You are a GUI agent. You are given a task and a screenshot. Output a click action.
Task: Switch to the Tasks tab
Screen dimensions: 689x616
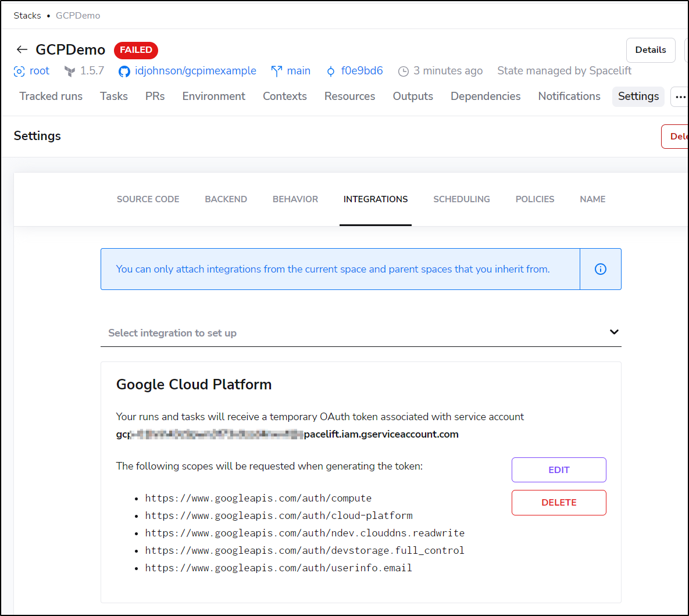(x=114, y=96)
